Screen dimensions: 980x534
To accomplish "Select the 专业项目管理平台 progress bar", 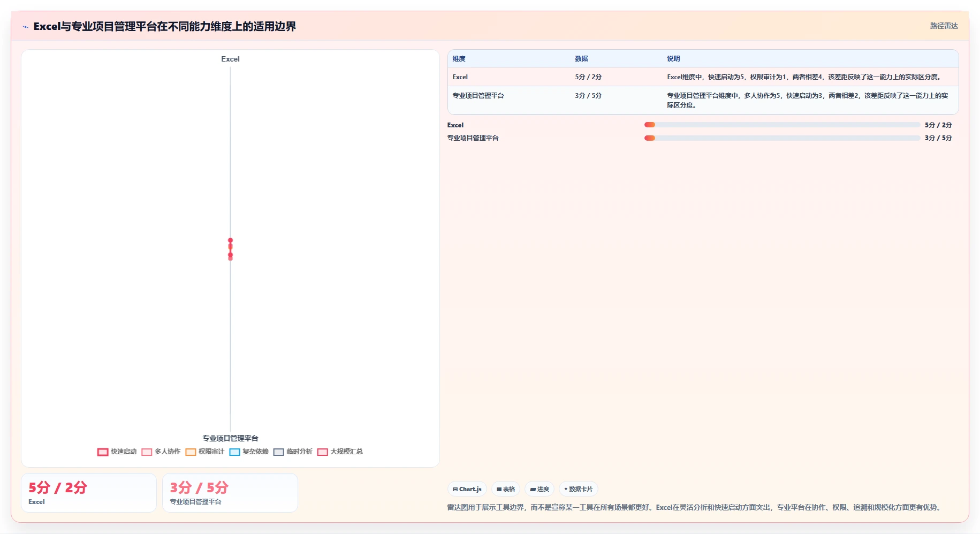I will tap(782, 138).
